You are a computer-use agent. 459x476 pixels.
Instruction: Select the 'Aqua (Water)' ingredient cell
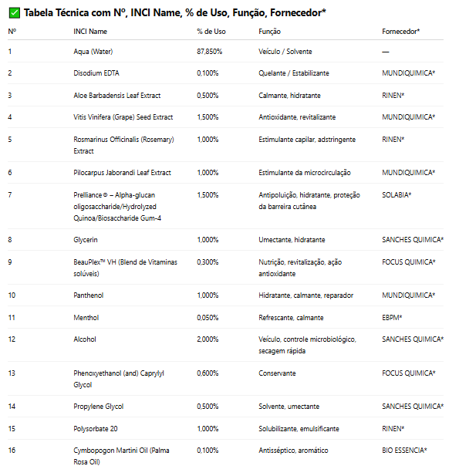[93, 52]
